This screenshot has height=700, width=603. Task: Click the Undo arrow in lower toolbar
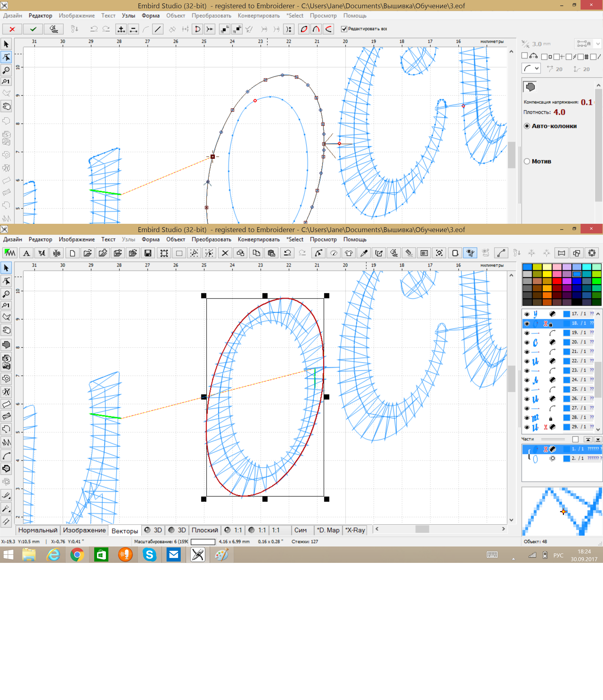tap(287, 253)
